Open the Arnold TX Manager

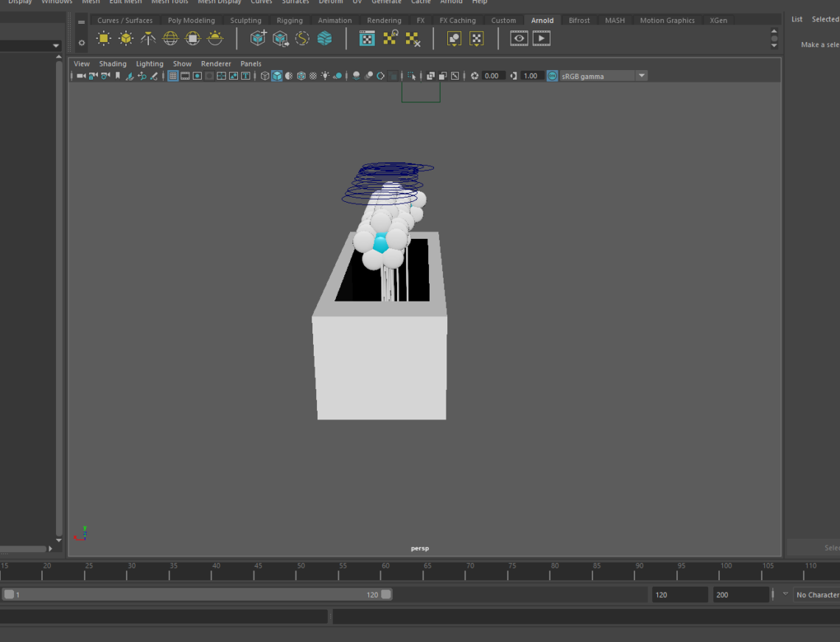point(367,38)
